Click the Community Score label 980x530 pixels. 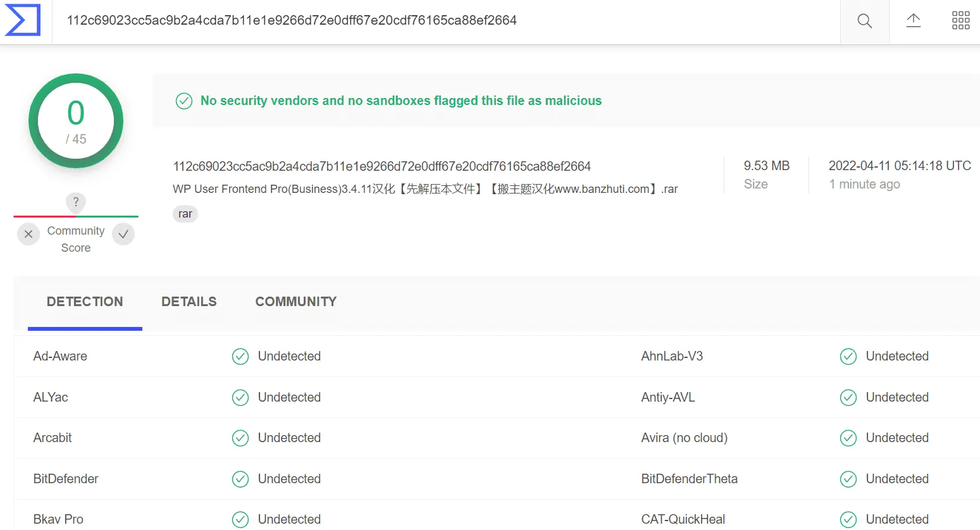pos(76,239)
